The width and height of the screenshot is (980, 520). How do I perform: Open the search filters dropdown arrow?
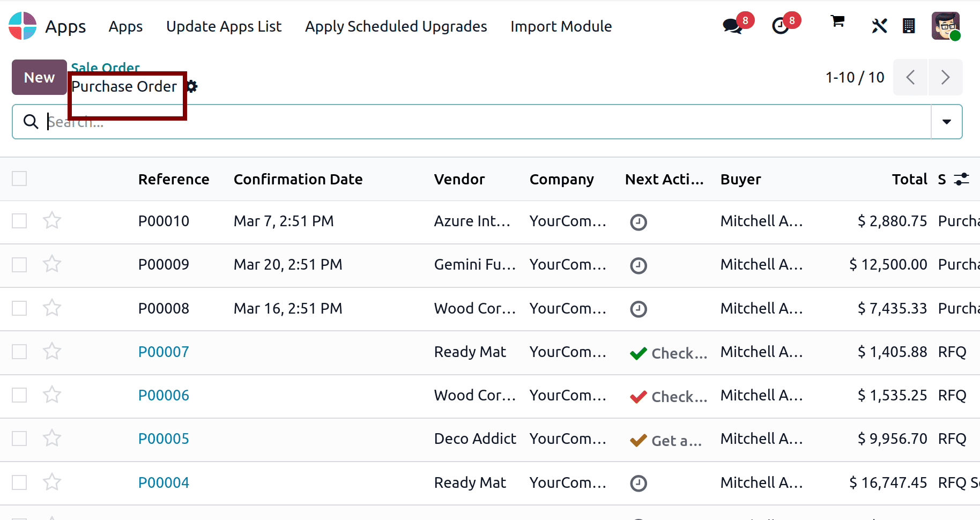946,122
